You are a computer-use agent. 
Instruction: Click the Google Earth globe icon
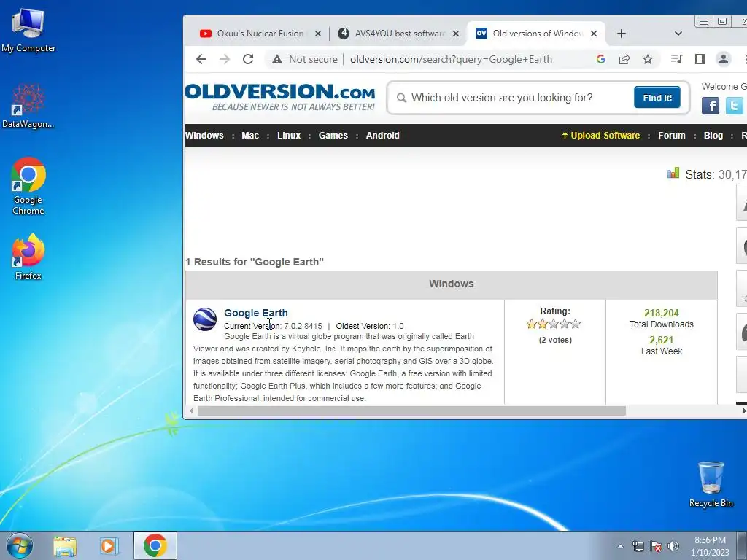point(205,319)
